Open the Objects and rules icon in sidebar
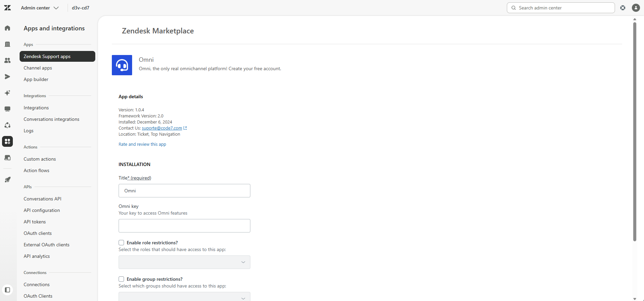The height and width of the screenshot is (301, 644). (x=7, y=125)
